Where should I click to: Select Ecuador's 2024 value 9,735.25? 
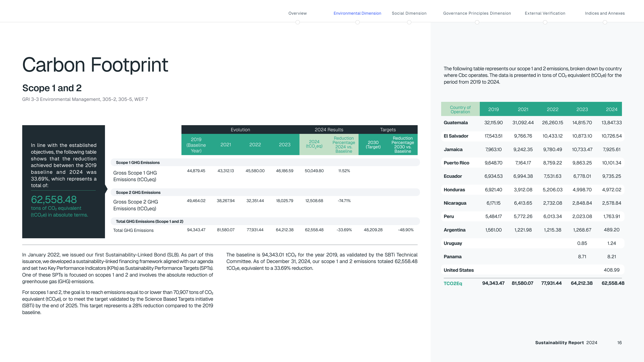(x=611, y=176)
